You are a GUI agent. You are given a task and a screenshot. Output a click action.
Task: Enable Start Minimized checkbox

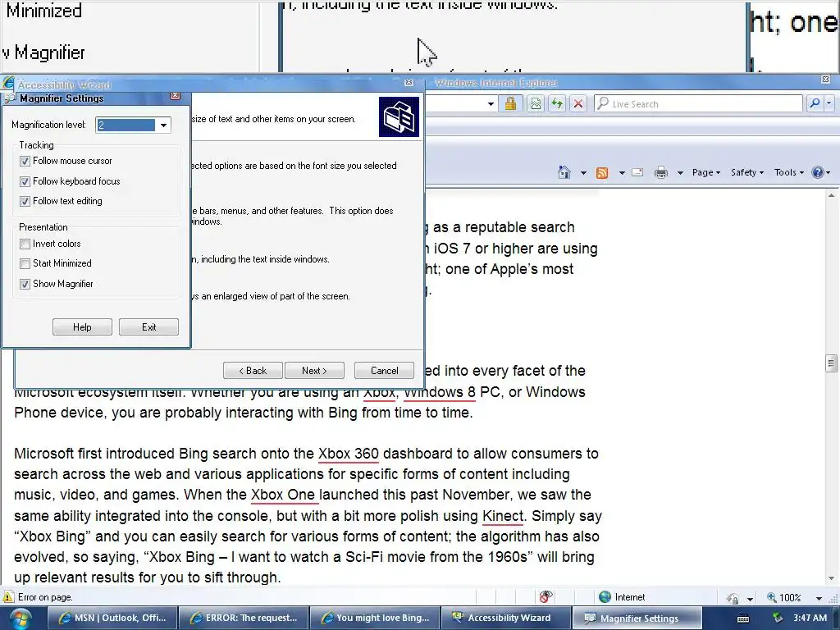click(x=25, y=263)
